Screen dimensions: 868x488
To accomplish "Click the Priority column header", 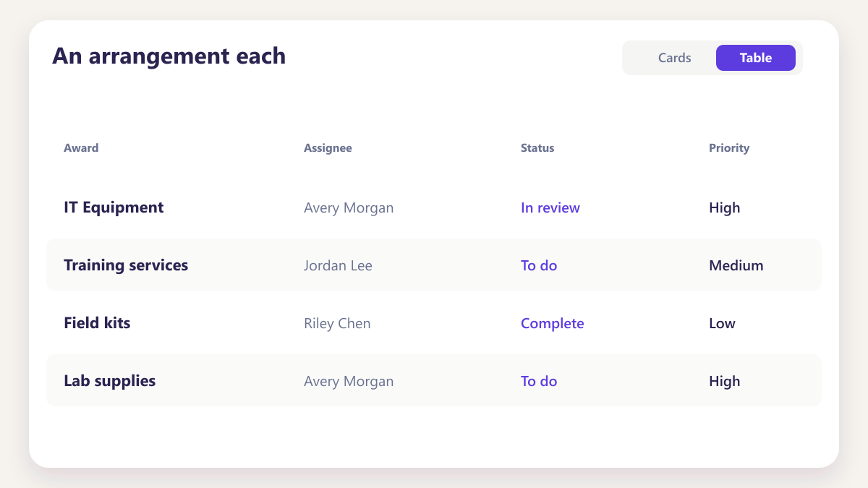I will pos(729,148).
